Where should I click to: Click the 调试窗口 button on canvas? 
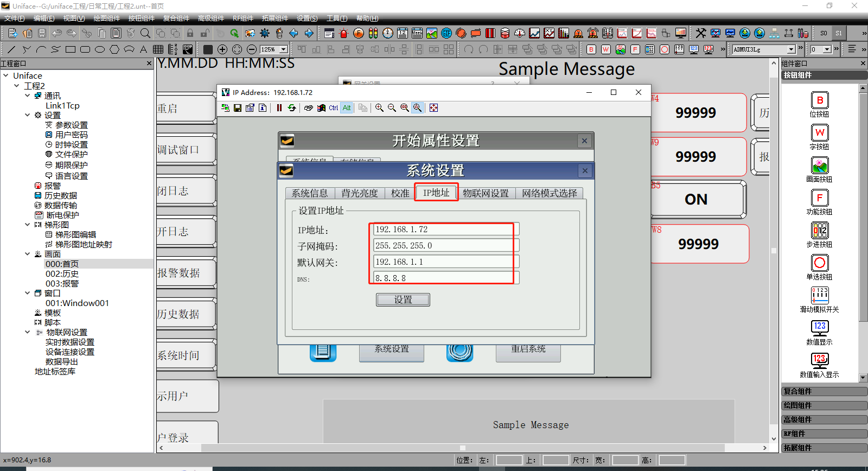[x=186, y=150]
